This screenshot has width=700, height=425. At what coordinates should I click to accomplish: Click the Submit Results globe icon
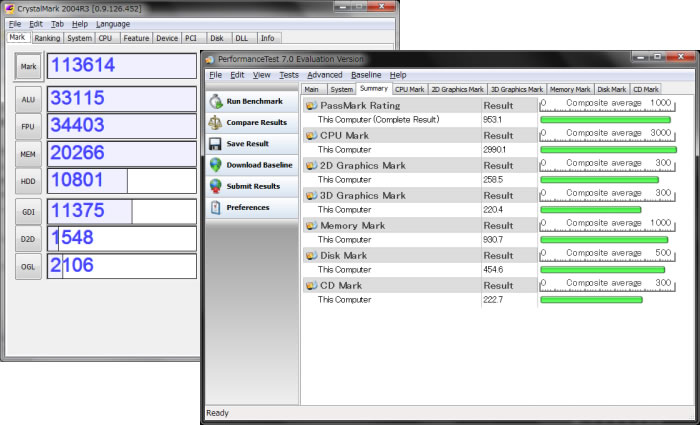click(216, 186)
